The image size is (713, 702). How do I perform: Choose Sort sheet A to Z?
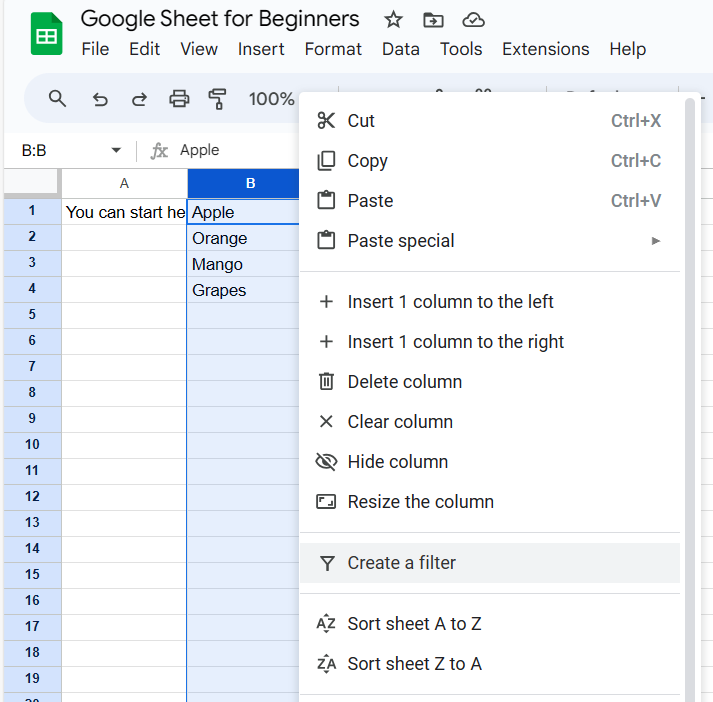490,624
